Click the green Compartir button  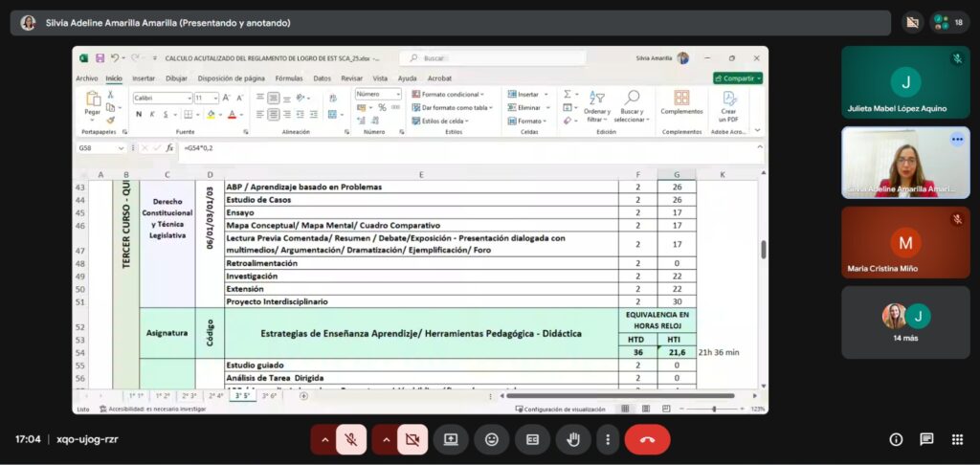tap(737, 78)
